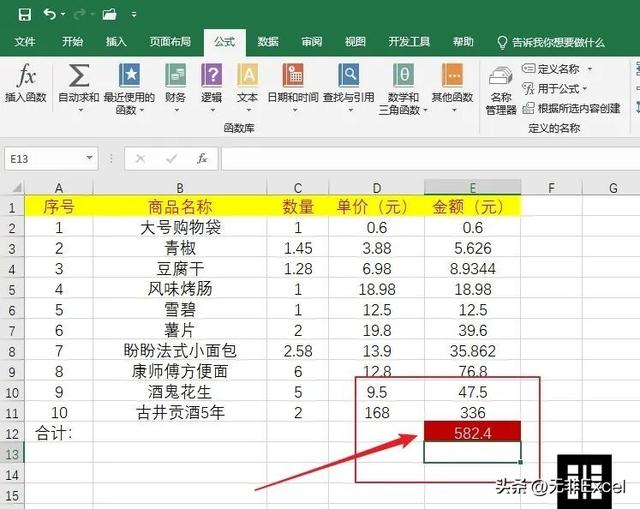Open the 数学和三角函数 icon
The height and width of the screenshot is (509, 640).
click(403, 75)
